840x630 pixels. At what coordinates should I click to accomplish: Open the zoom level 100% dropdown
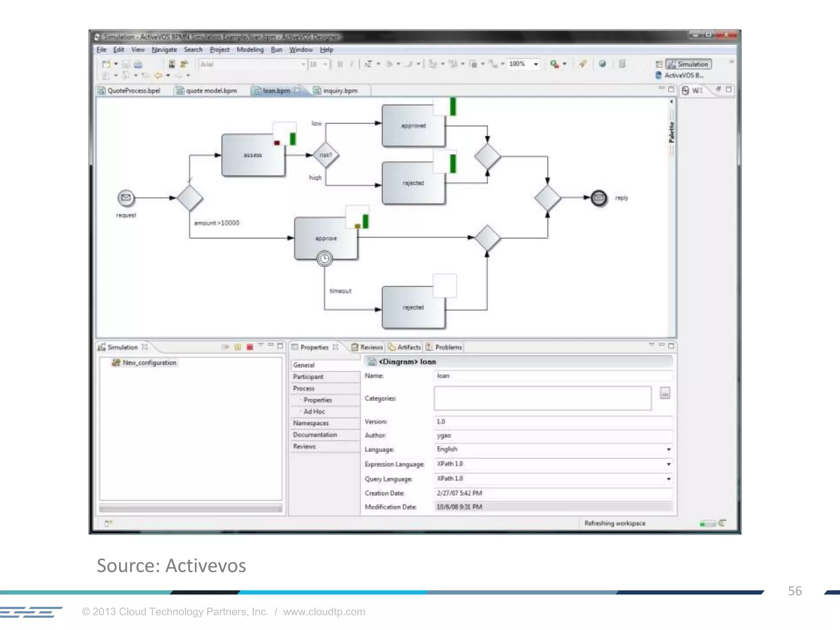[x=536, y=64]
